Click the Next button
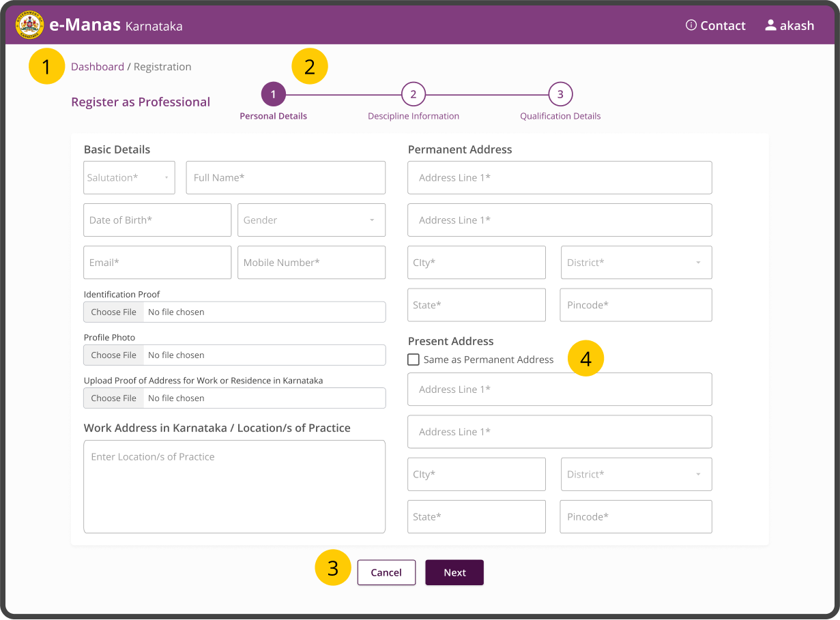 point(454,572)
